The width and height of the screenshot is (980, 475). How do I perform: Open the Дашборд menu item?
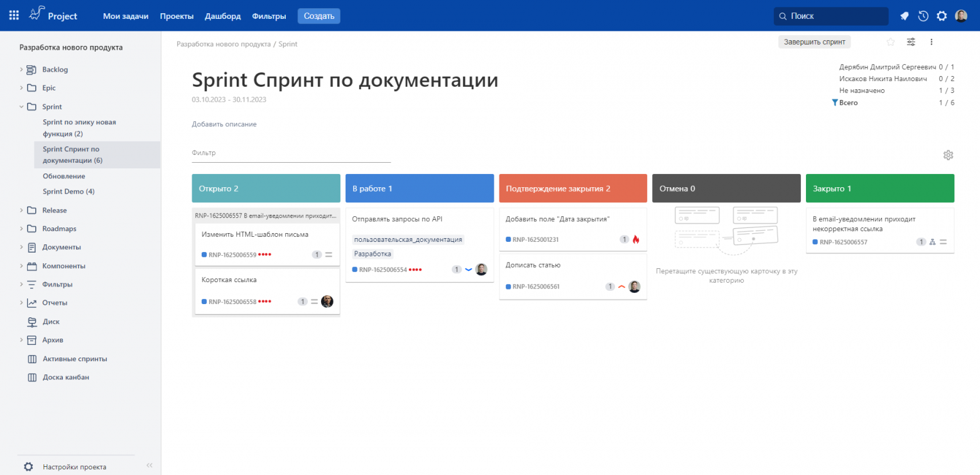222,16
